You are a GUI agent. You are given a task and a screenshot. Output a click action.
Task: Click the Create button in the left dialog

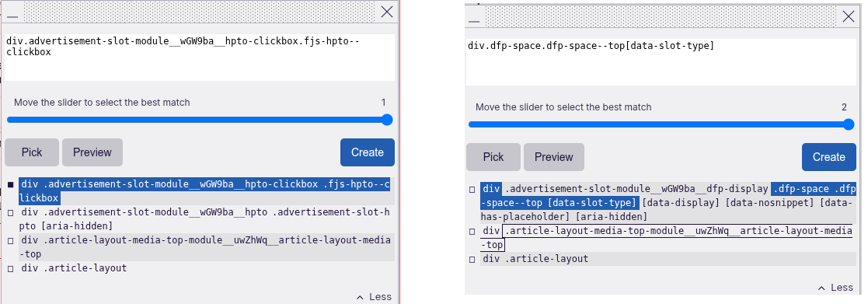coord(367,152)
